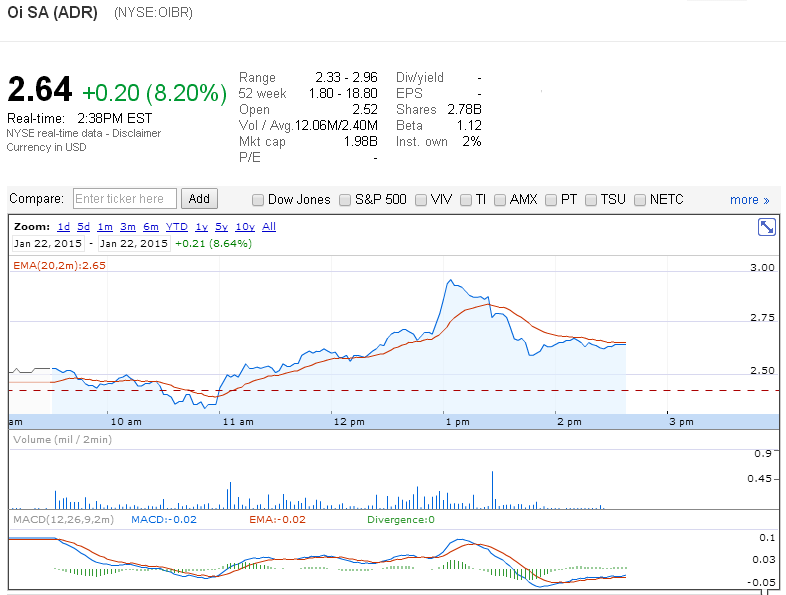The image size is (786, 595).
Task: Check the PT comparison box
Action: pyautogui.click(x=551, y=200)
